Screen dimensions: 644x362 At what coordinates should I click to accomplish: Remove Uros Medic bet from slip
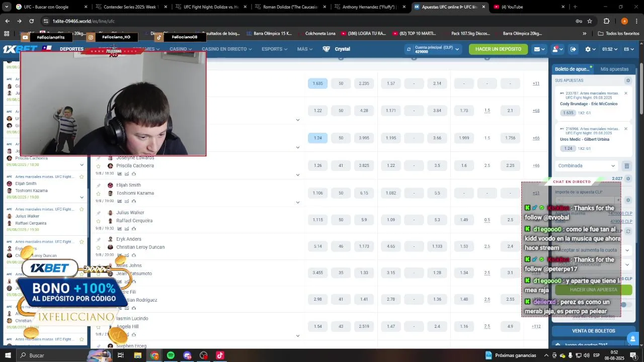pos(626,129)
